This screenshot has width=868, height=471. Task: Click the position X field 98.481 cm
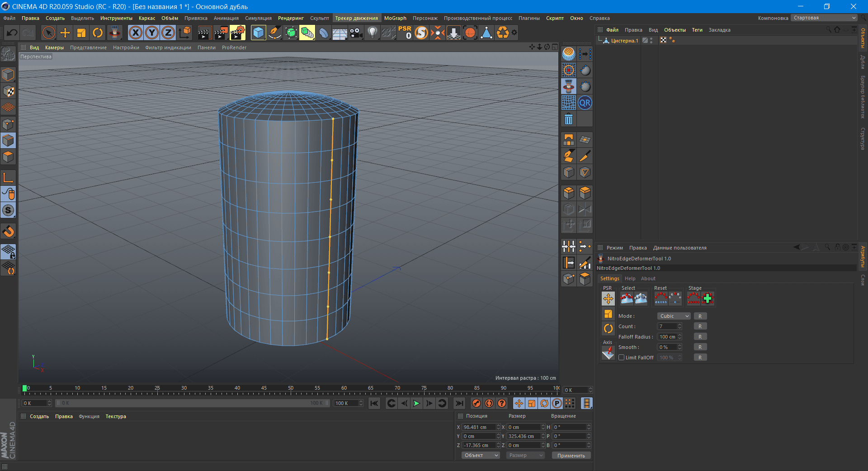tap(479, 427)
